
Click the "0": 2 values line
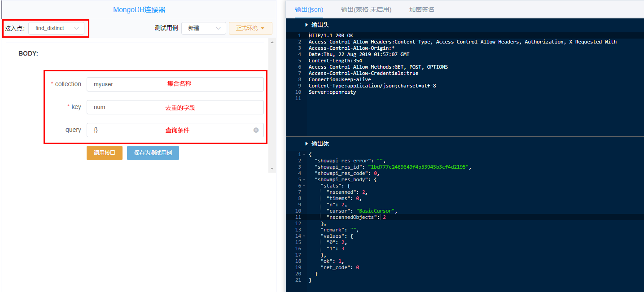pyautogui.click(x=336, y=242)
